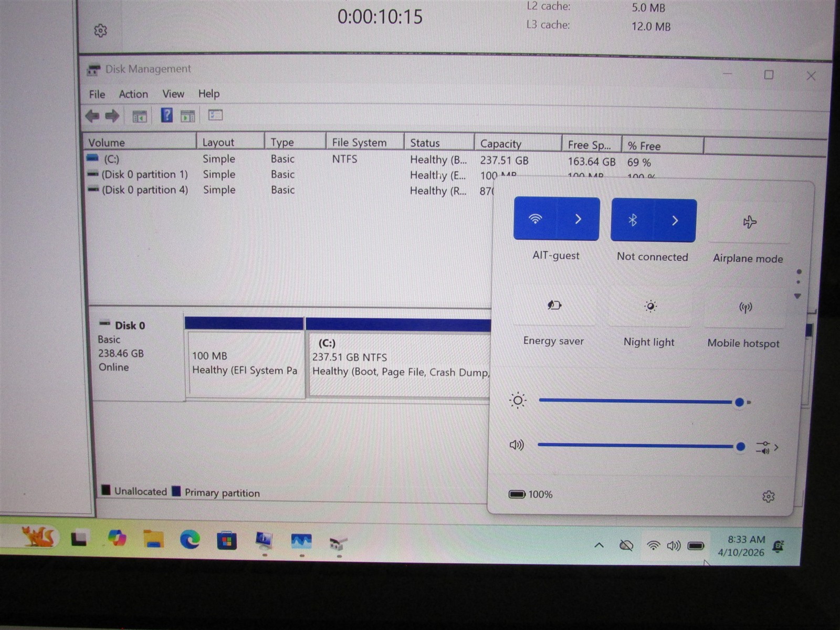
Task: Click the brightness sun icon
Action: 518,401
